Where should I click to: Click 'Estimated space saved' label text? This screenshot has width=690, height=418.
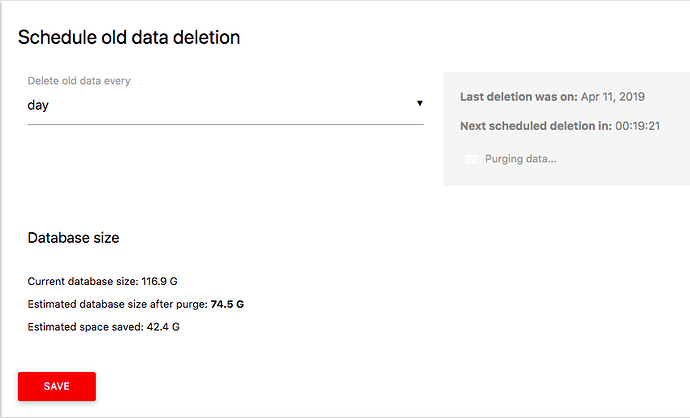pyautogui.click(x=85, y=327)
